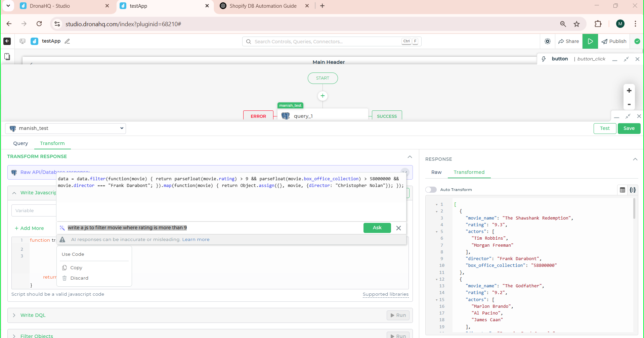Dismiss the AI prompt bar
This screenshot has width=644, height=338.
click(x=398, y=228)
